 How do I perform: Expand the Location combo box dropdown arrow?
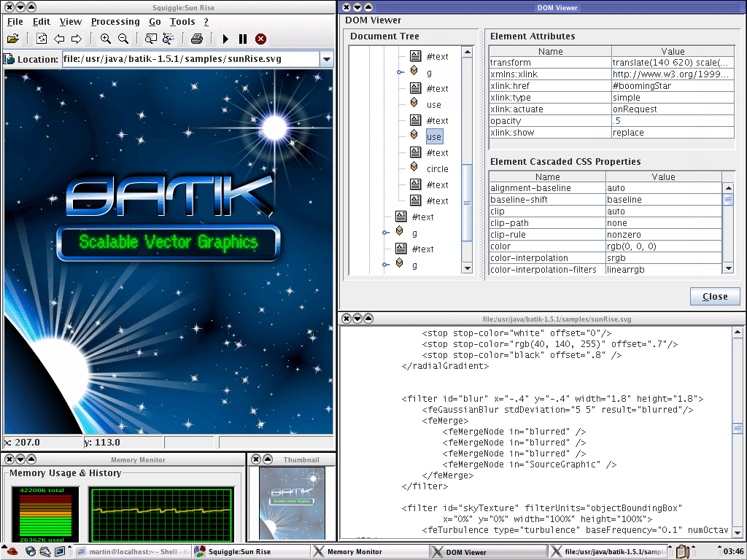[327, 59]
